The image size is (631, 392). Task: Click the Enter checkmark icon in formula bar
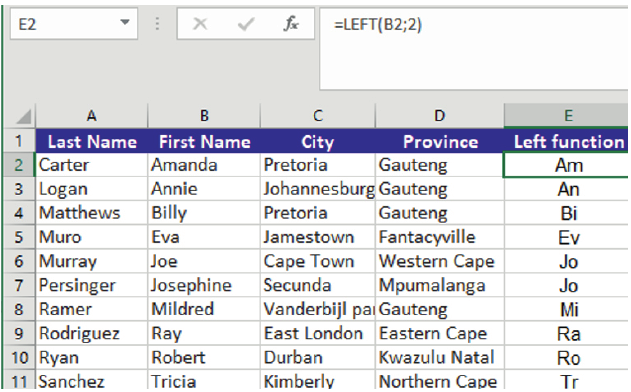245,24
